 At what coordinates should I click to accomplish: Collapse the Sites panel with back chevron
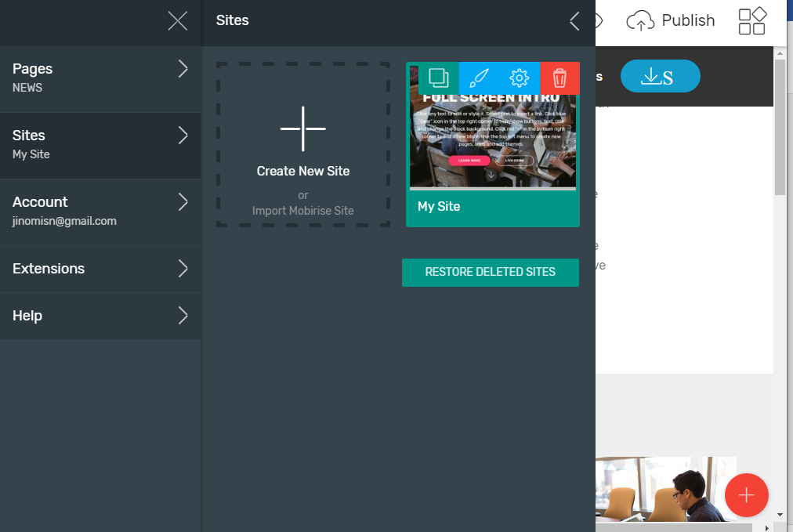pos(574,21)
